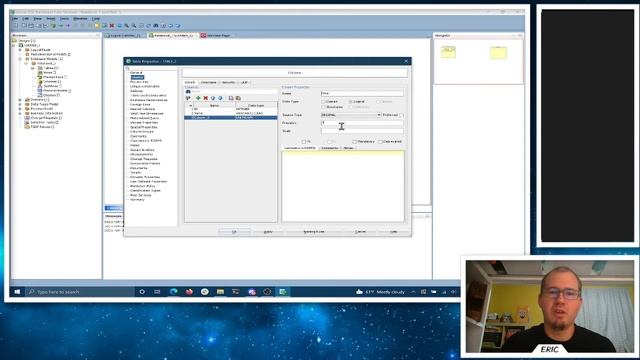
Task: Open the View menu
Action: point(38,19)
